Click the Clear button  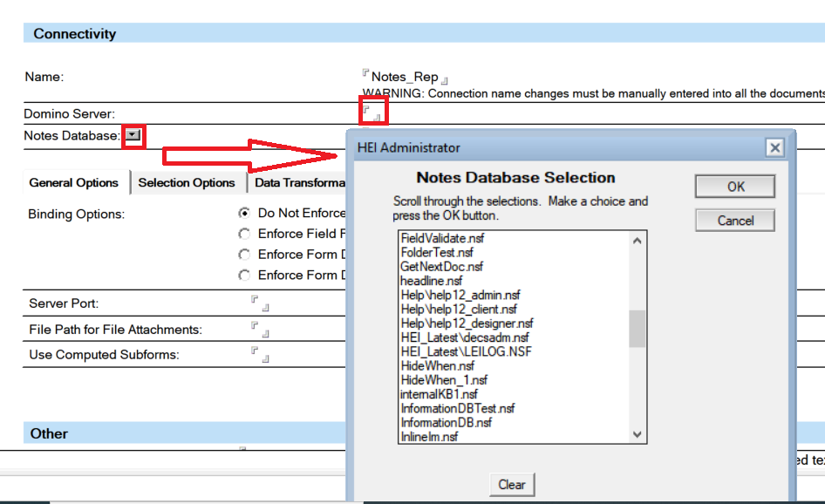tap(511, 485)
